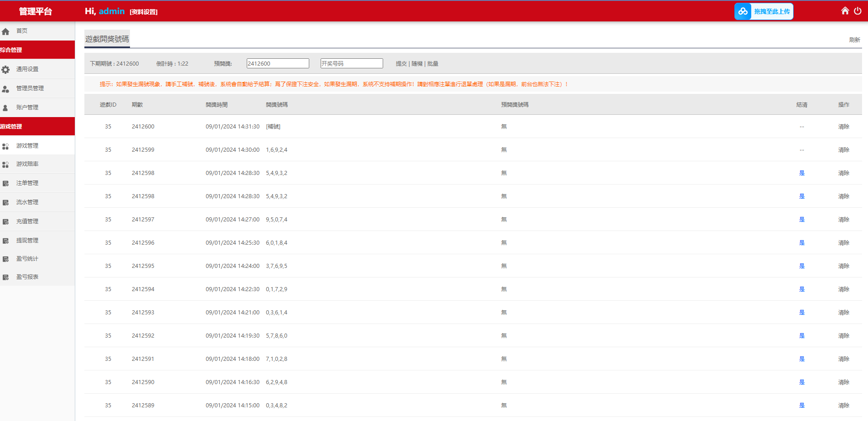Click the 提交 submit link

coord(401,64)
